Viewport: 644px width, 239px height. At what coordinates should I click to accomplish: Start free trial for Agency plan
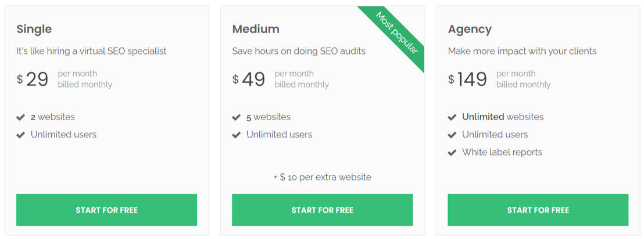[538, 210]
